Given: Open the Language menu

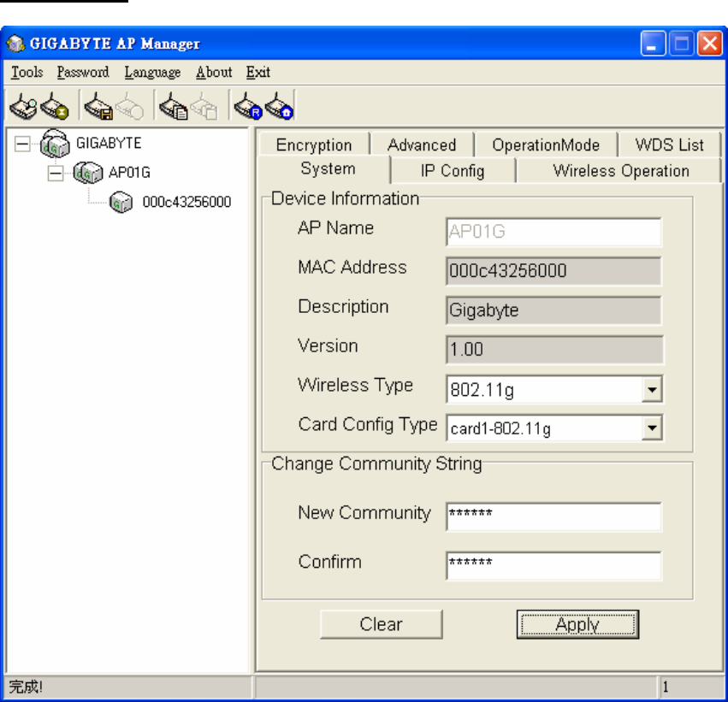Looking at the screenshot, I should pyautogui.click(x=152, y=72).
